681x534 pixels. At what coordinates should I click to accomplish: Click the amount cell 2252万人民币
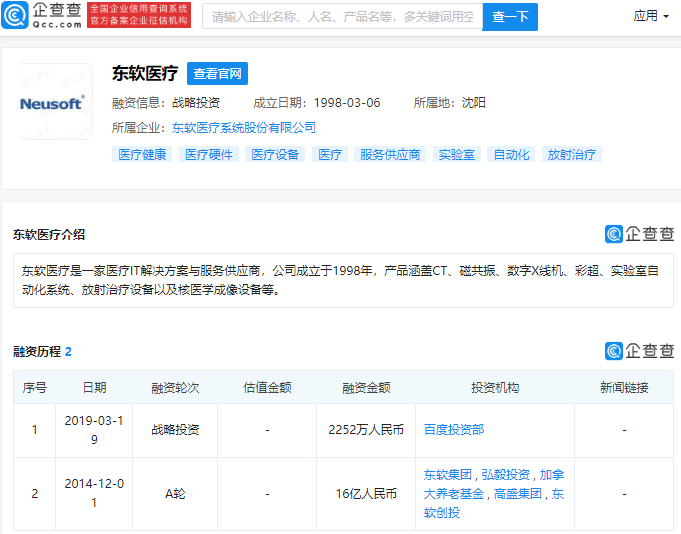(x=366, y=430)
